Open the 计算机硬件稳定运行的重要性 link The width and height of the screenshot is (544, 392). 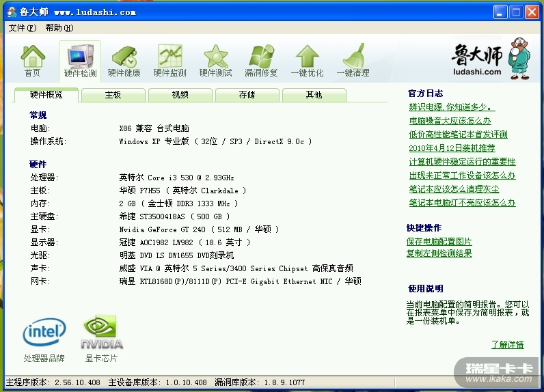(462, 162)
